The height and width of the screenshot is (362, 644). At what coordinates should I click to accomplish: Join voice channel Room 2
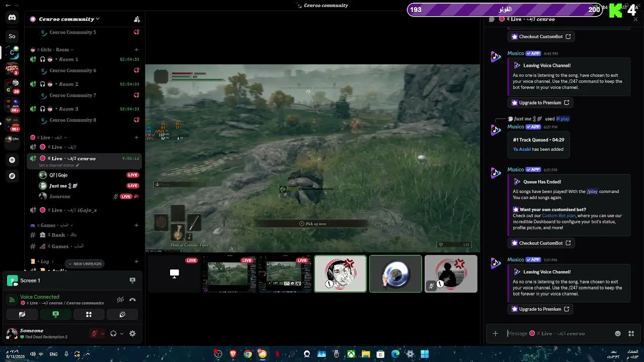tap(84, 84)
